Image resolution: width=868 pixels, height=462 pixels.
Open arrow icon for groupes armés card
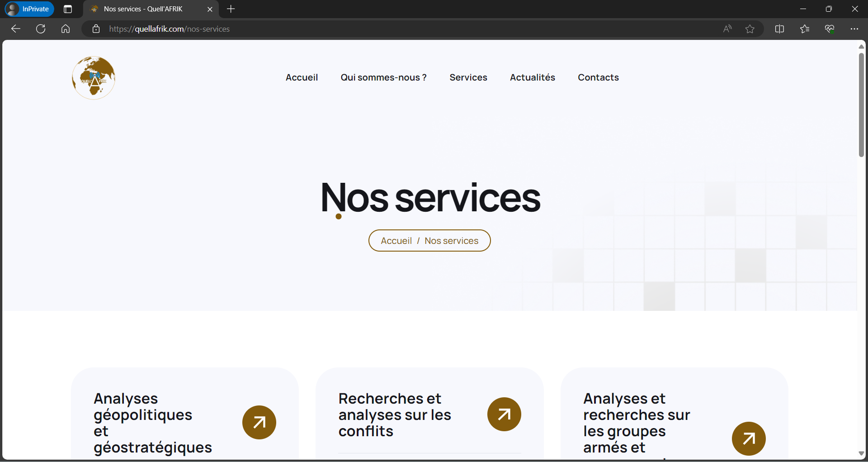coord(749,438)
